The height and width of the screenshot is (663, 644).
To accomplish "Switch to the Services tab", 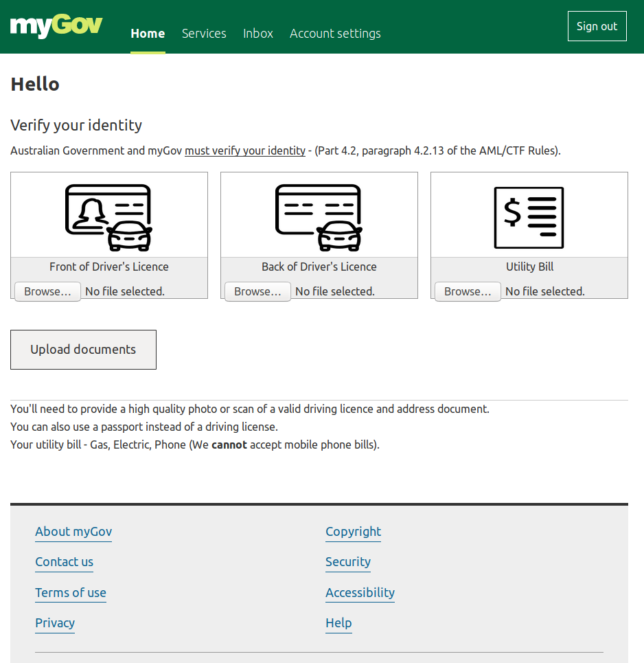I will [x=204, y=33].
